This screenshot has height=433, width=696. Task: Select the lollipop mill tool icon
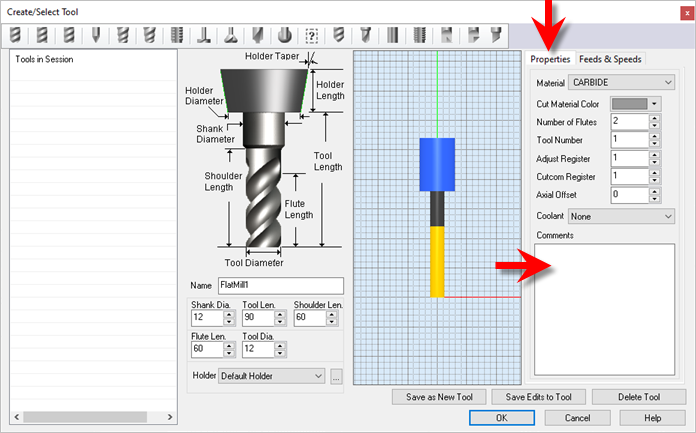coord(285,35)
